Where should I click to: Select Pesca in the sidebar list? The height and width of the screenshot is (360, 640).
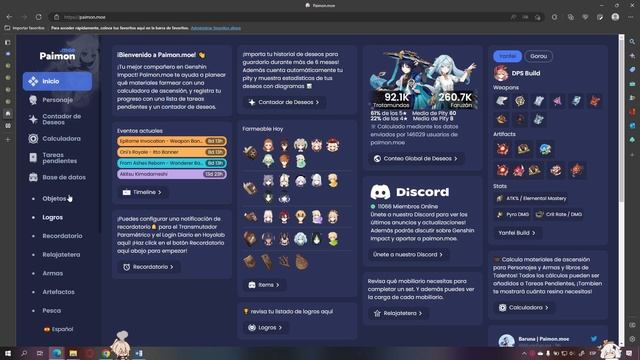pos(51,311)
